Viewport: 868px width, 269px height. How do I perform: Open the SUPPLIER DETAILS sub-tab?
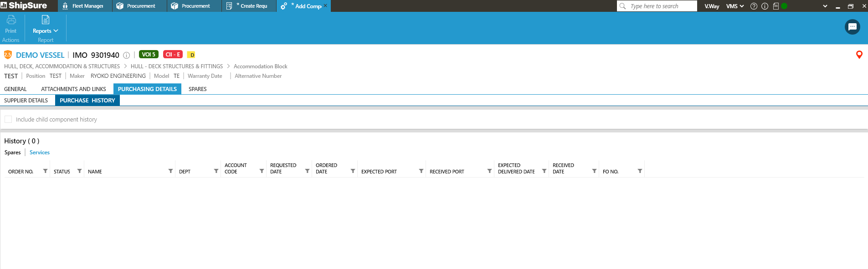click(x=26, y=101)
